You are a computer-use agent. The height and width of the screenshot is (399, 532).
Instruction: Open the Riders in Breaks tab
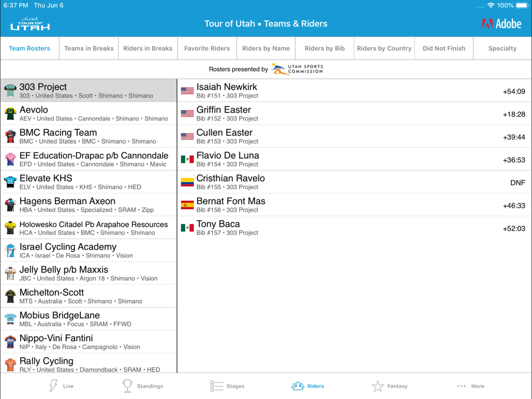click(148, 48)
